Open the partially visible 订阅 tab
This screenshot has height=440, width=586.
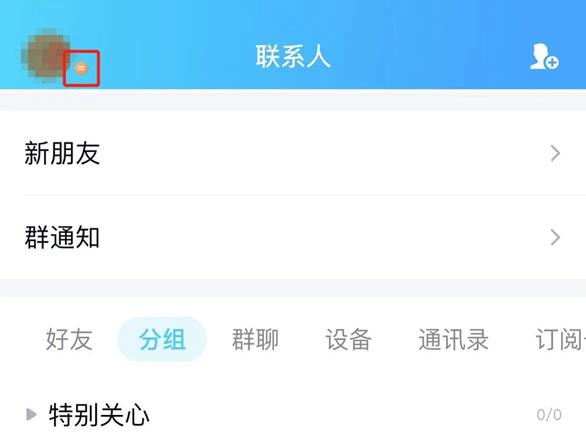pos(561,339)
